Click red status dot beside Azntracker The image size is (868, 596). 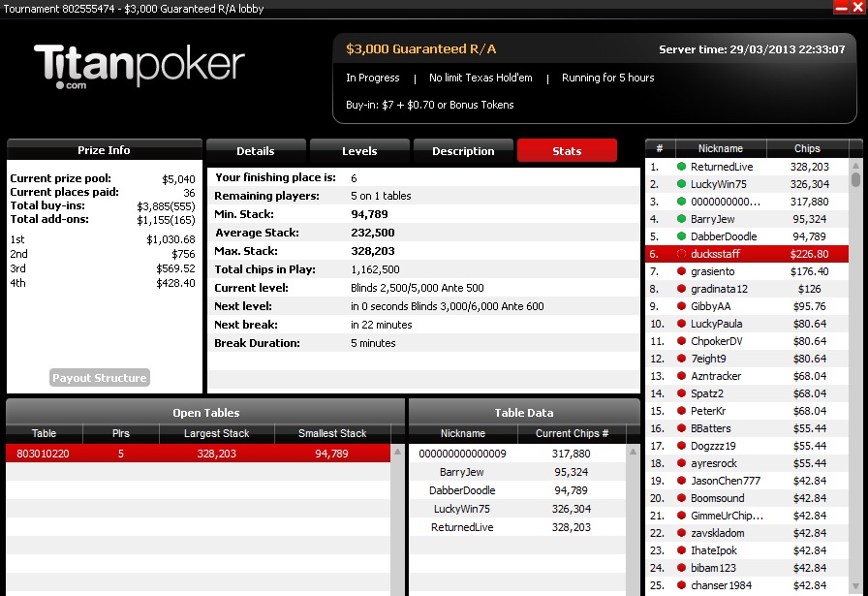[681, 376]
